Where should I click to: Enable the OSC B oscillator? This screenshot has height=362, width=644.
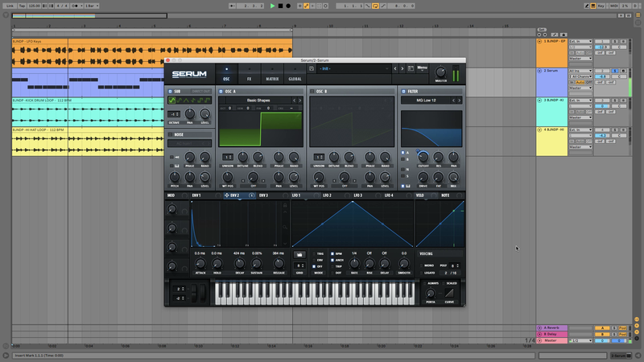coord(312,92)
